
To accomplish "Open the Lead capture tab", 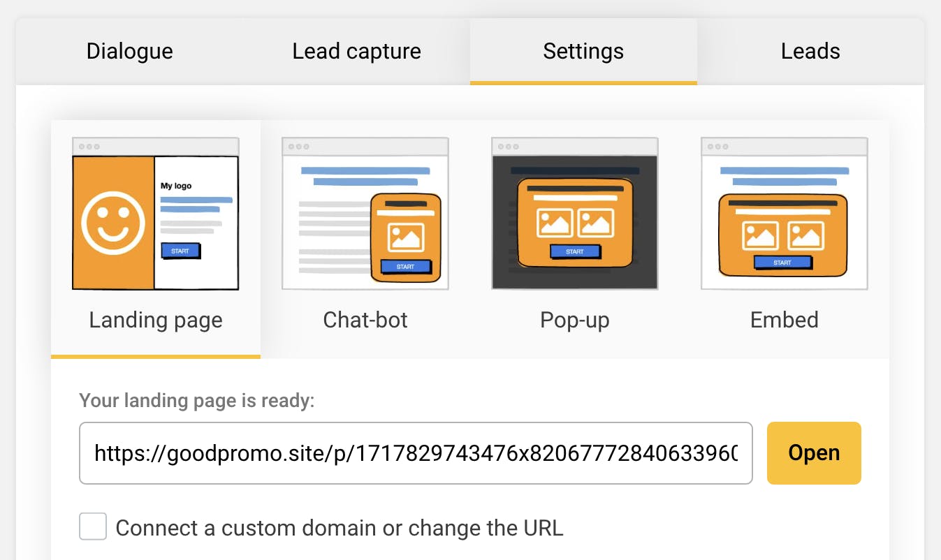I will pos(356,52).
